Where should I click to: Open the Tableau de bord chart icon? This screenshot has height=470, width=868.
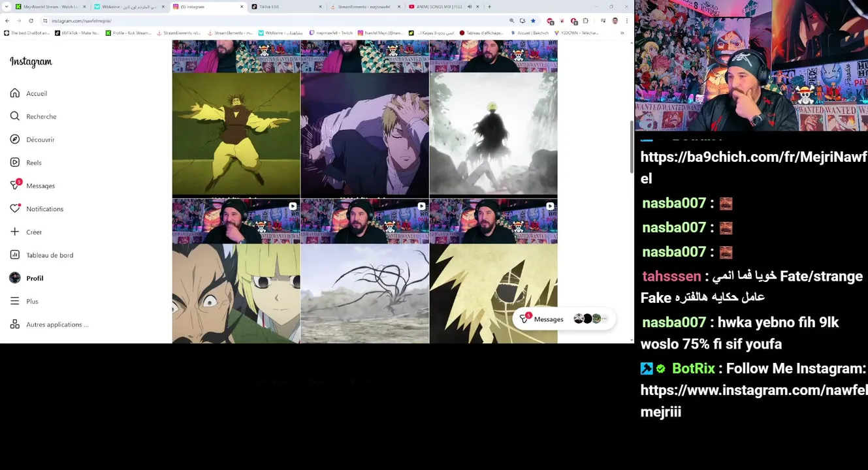coord(14,255)
